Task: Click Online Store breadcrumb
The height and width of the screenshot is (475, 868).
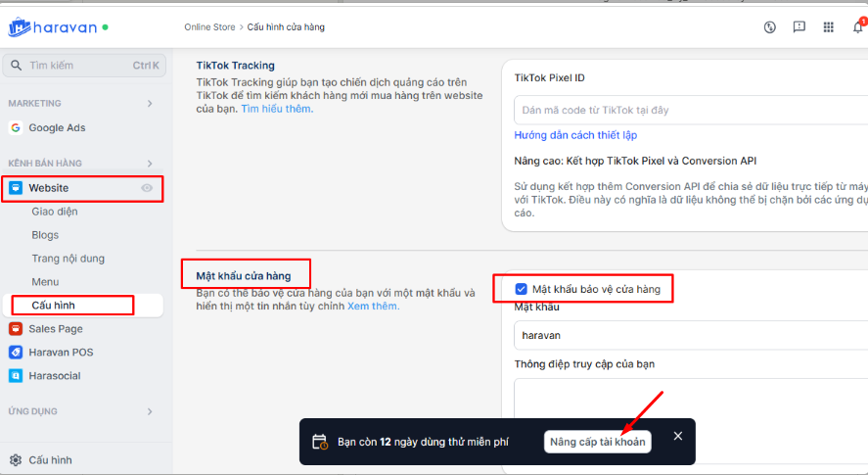Action: [209, 27]
